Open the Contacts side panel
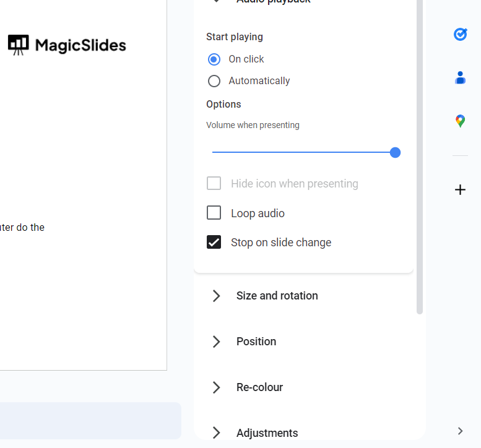 (460, 78)
